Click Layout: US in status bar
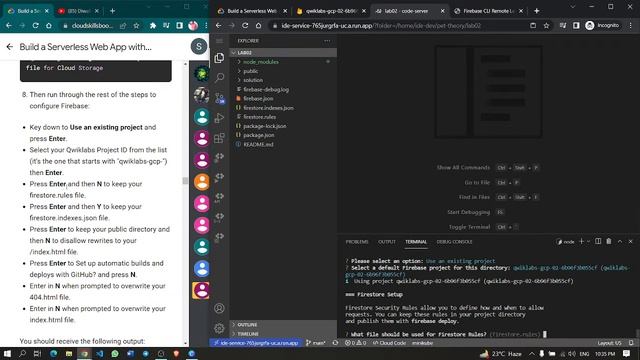This screenshot has height=360, width=640. coord(609,343)
